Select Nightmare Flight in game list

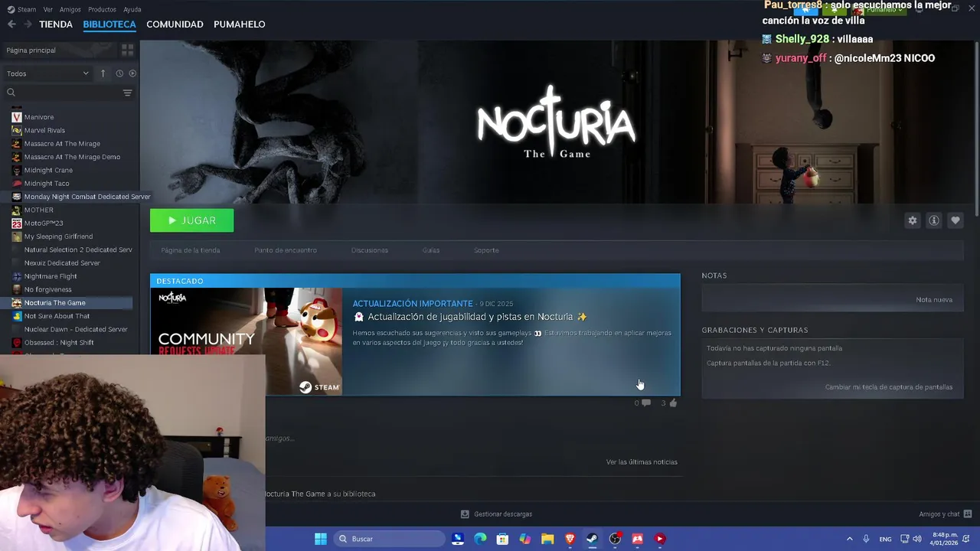(x=51, y=276)
